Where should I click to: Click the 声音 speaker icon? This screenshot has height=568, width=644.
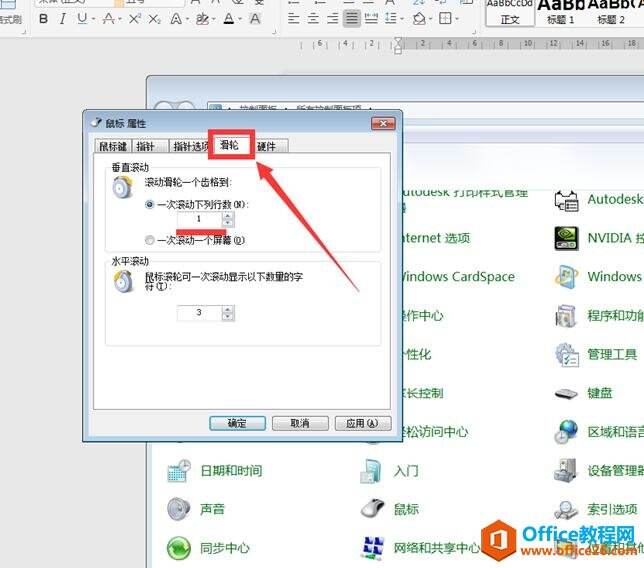(179, 509)
